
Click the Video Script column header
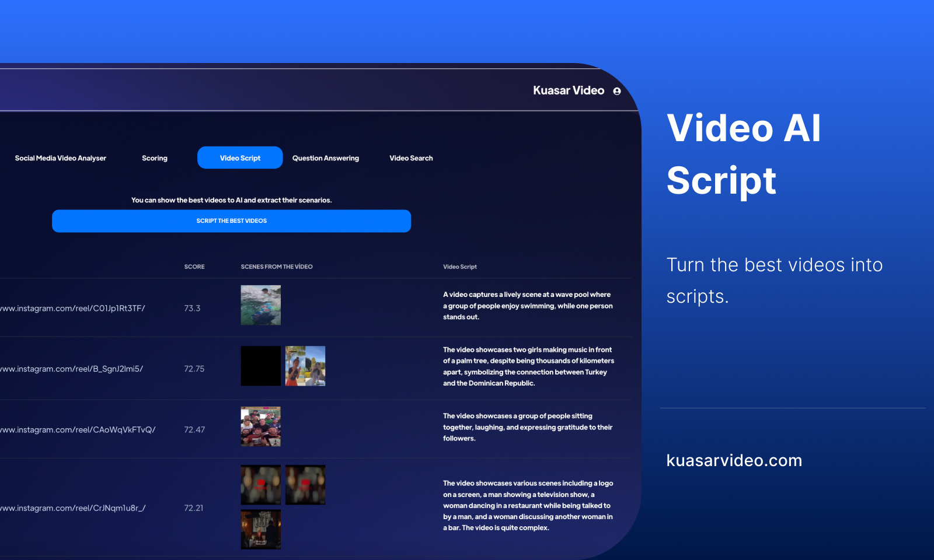tap(460, 267)
